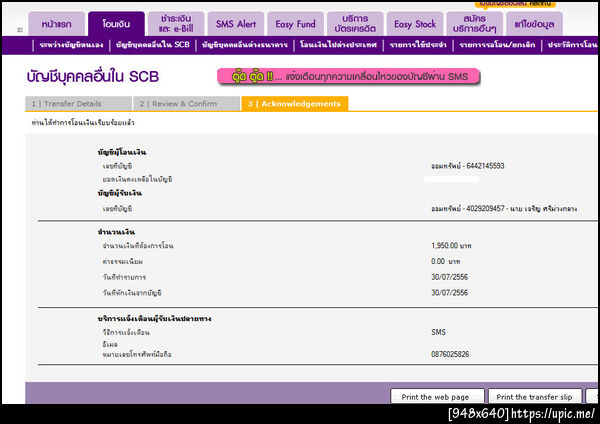Click the จำนวนเงิน section heading

tap(116, 232)
